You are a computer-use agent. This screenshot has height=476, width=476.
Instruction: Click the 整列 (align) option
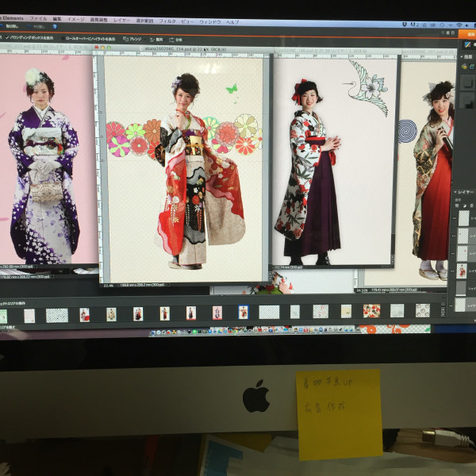tap(156, 39)
